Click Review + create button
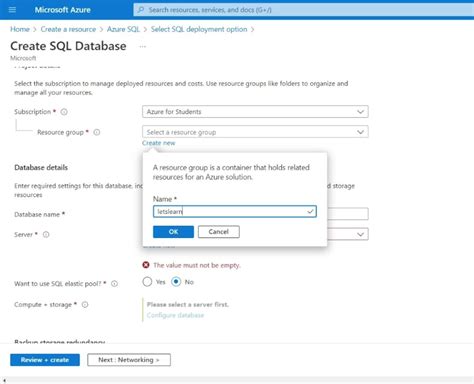This screenshot has width=474, height=384. point(45,360)
